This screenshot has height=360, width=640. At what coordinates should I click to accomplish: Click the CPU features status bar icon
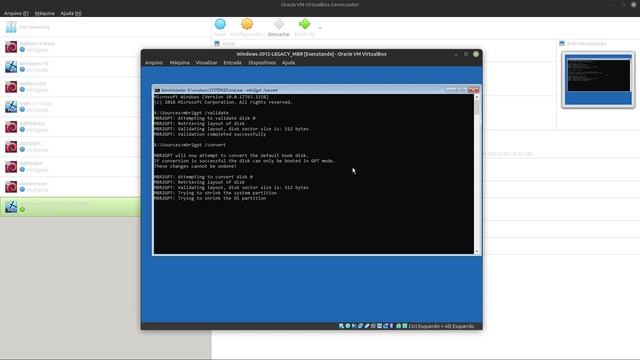click(391, 326)
